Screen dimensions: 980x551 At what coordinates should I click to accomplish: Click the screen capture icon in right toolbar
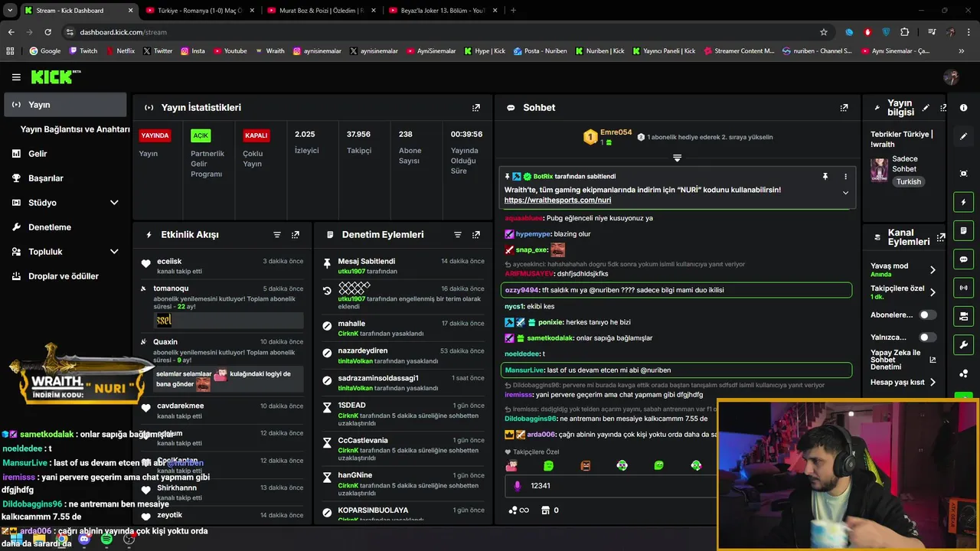964,174
